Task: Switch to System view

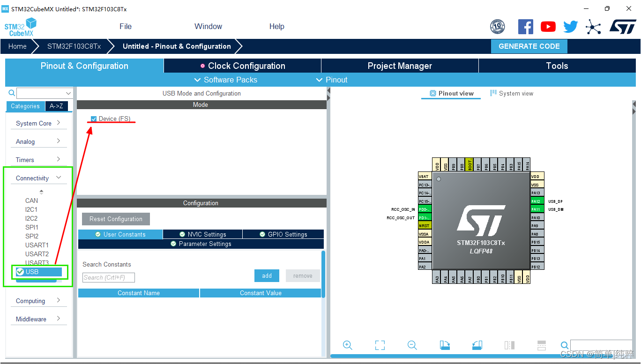Action: click(511, 93)
